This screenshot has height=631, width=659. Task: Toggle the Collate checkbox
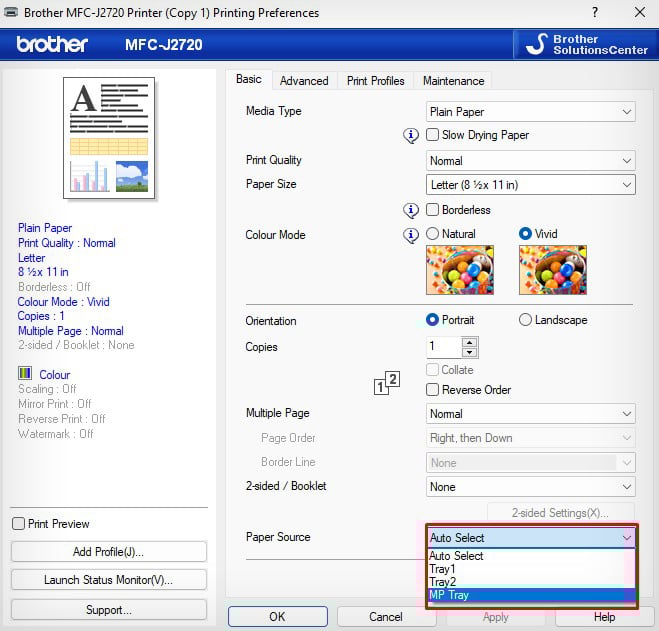point(432,370)
